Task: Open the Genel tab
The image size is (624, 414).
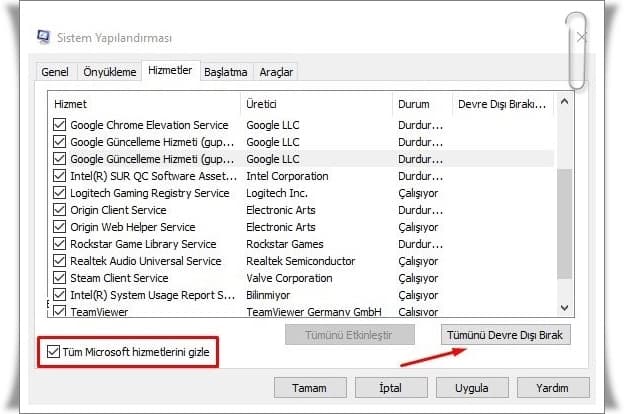Action: coord(55,72)
